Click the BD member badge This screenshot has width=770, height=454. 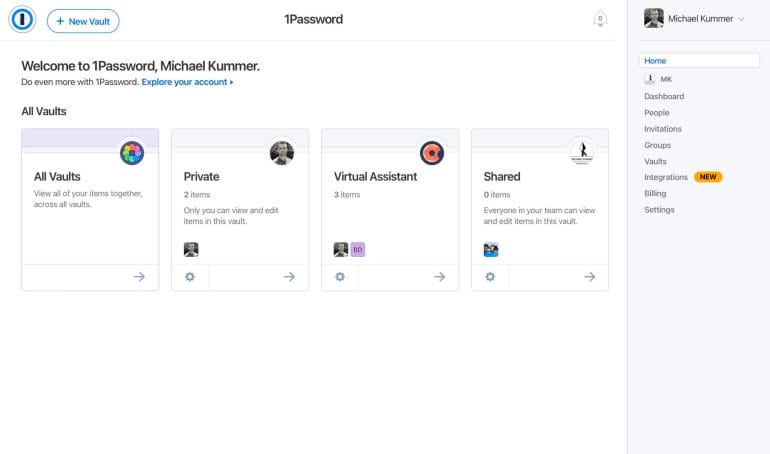click(x=358, y=249)
